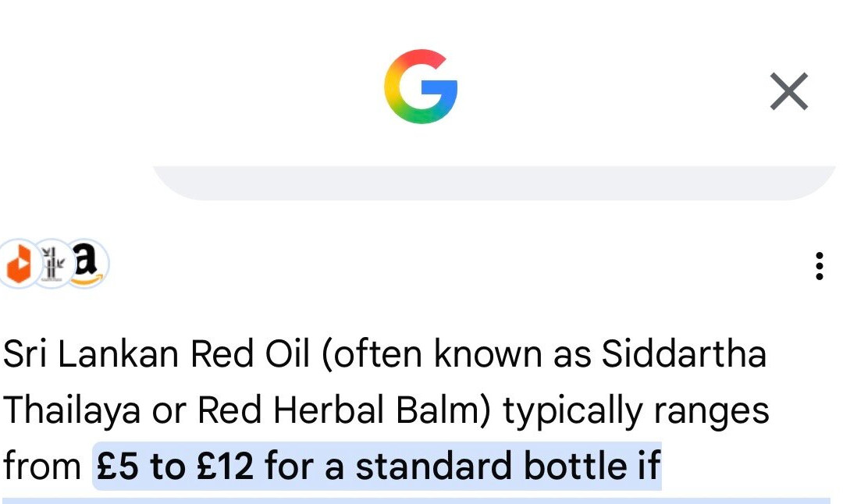The image size is (843, 504).
Task: Click the "£12" price in the highlighted text
Action: [226, 466]
